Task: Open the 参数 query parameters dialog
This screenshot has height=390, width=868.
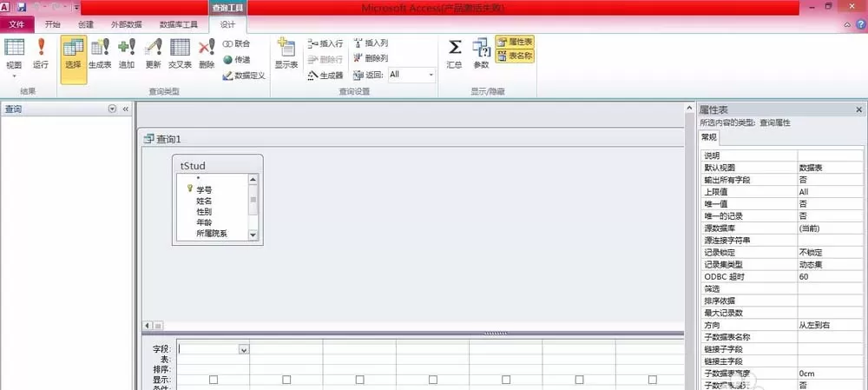Action: coord(481,54)
